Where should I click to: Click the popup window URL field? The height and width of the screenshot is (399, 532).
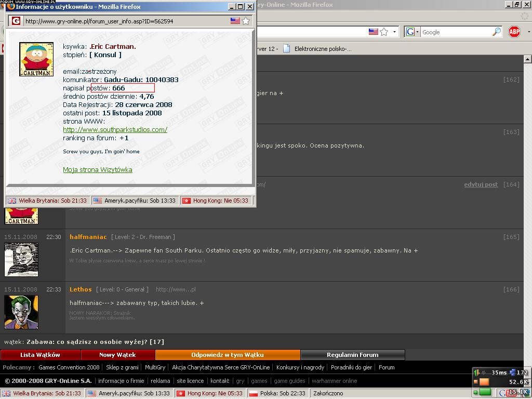click(x=127, y=21)
